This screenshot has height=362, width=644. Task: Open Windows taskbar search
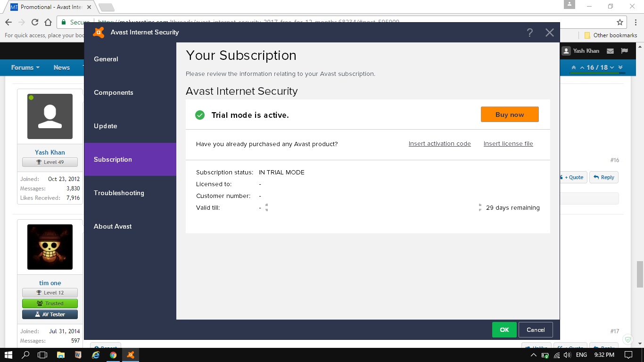pyautogui.click(x=26, y=355)
